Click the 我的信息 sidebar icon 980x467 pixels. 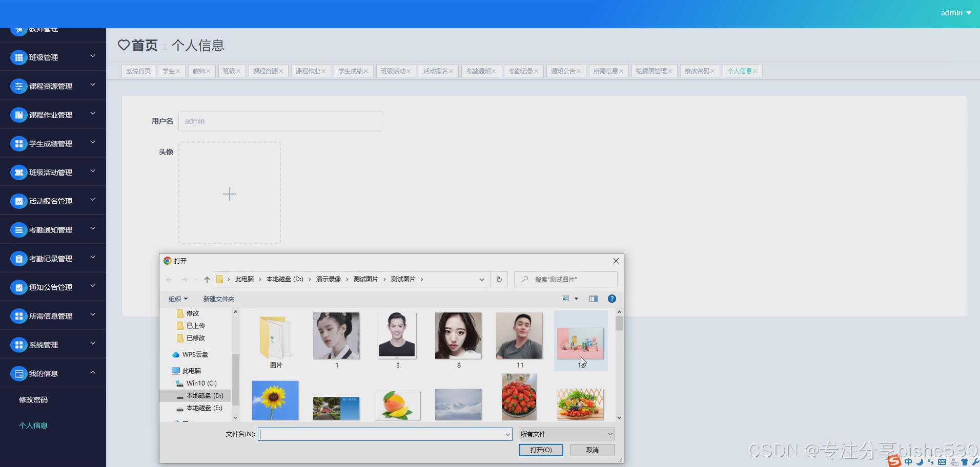point(19,373)
